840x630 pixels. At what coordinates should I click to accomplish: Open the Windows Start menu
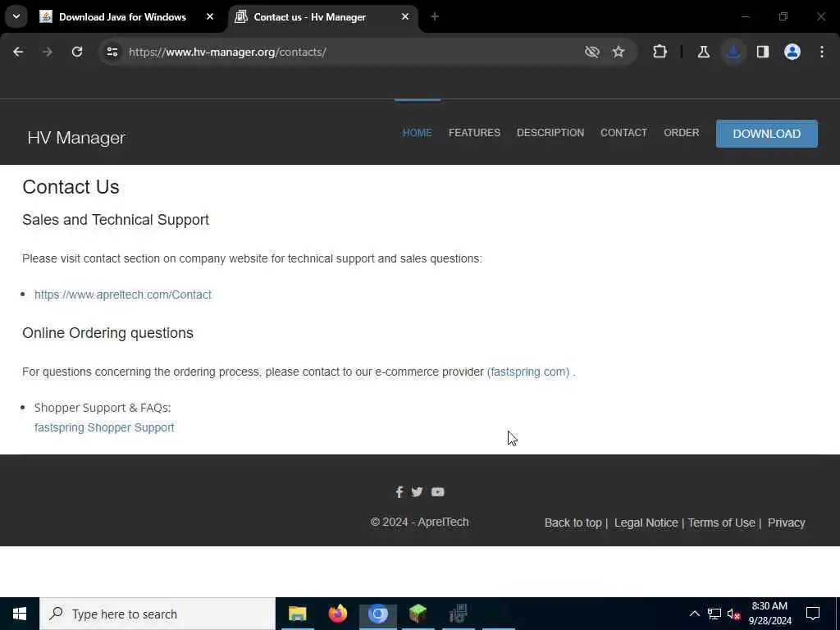pos(20,614)
